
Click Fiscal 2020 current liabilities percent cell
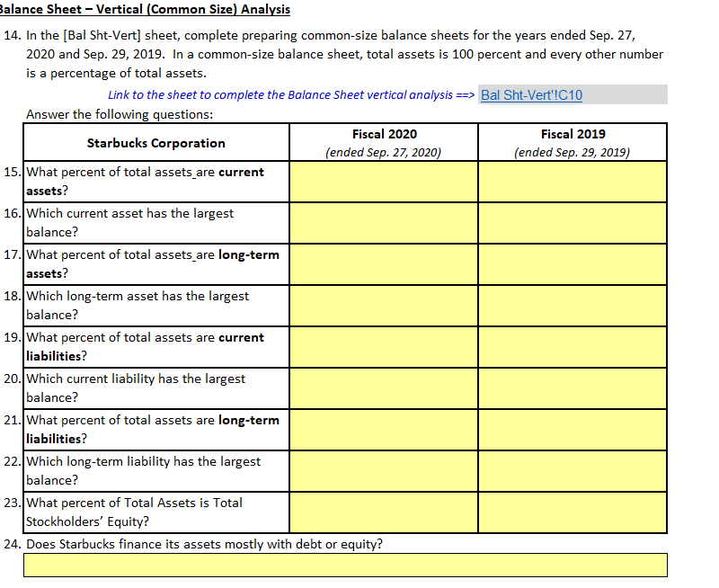382,346
